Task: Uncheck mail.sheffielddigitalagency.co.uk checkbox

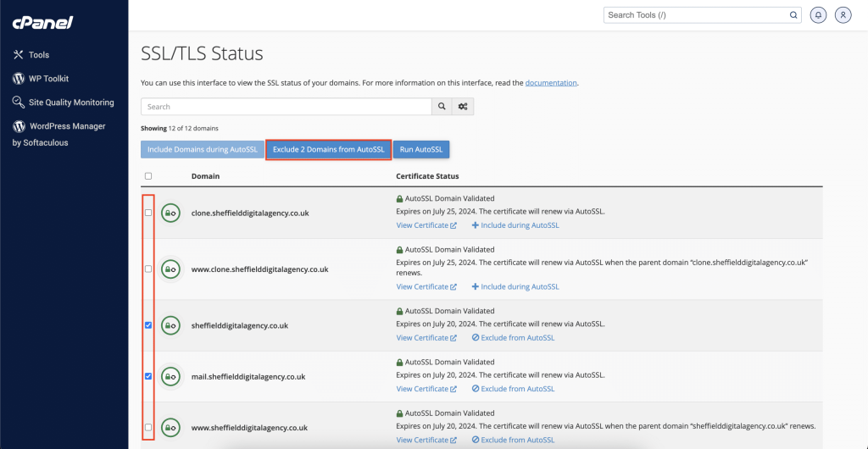Action: tap(147, 376)
